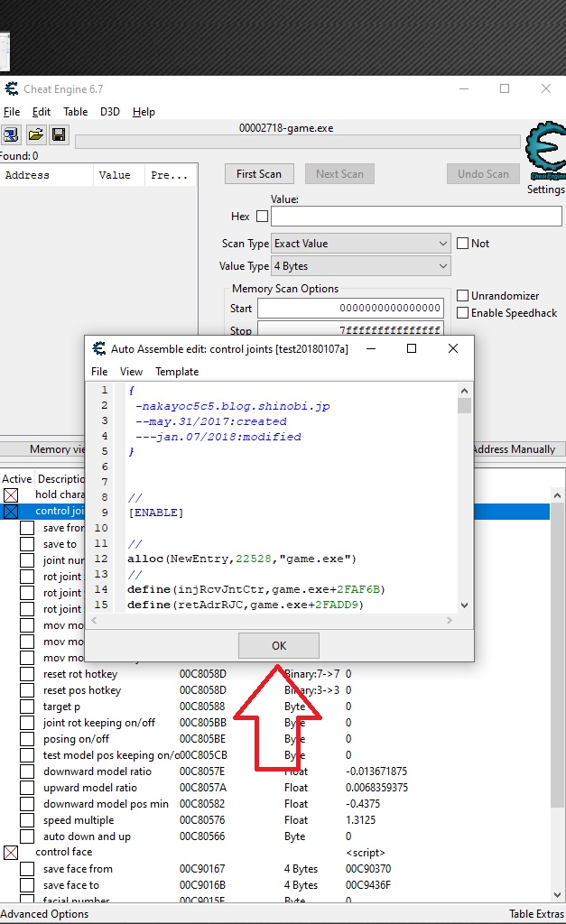Open Settings under the logo

[x=545, y=189]
